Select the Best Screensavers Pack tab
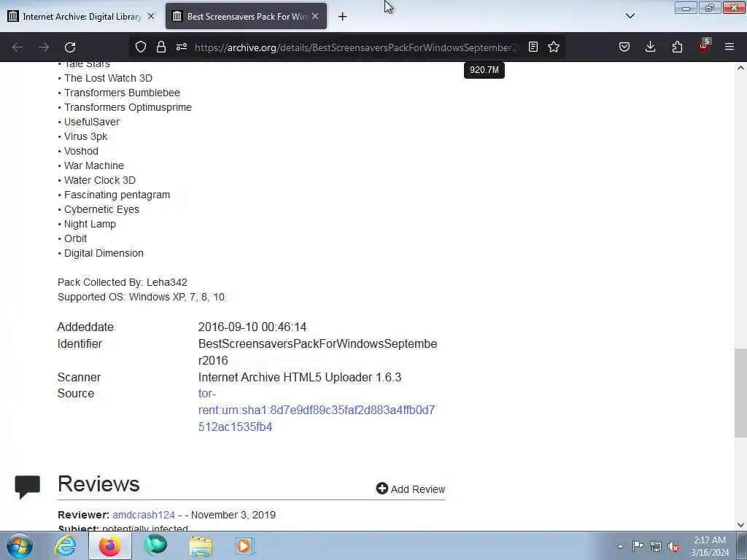 (x=247, y=16)
